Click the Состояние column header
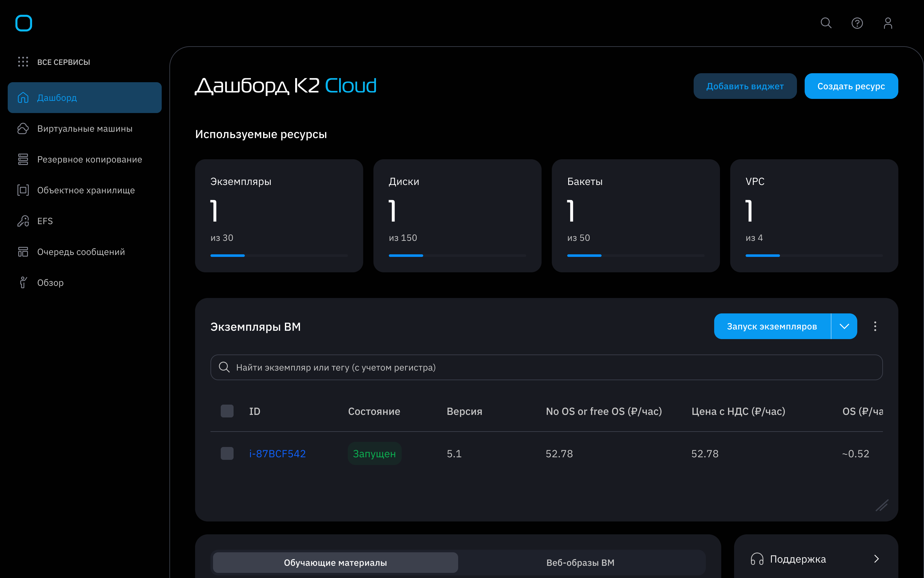924x578 pixels. (x=374, y=411)
